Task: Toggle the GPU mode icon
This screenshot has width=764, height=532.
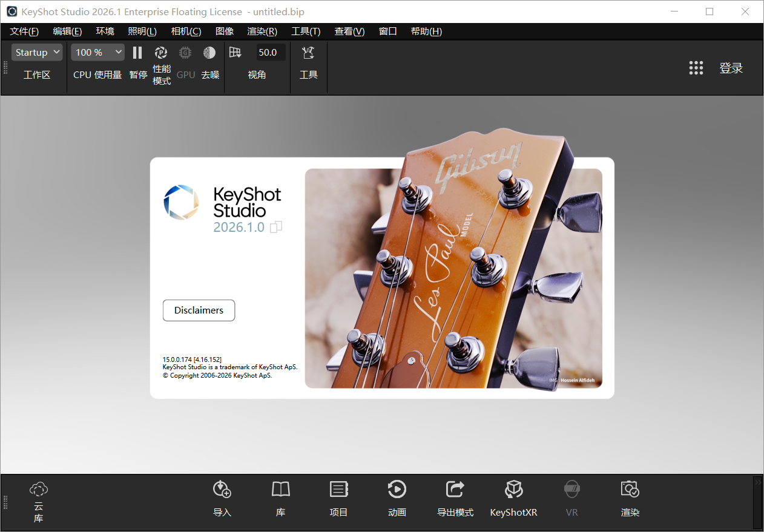Action: point(185,53)
